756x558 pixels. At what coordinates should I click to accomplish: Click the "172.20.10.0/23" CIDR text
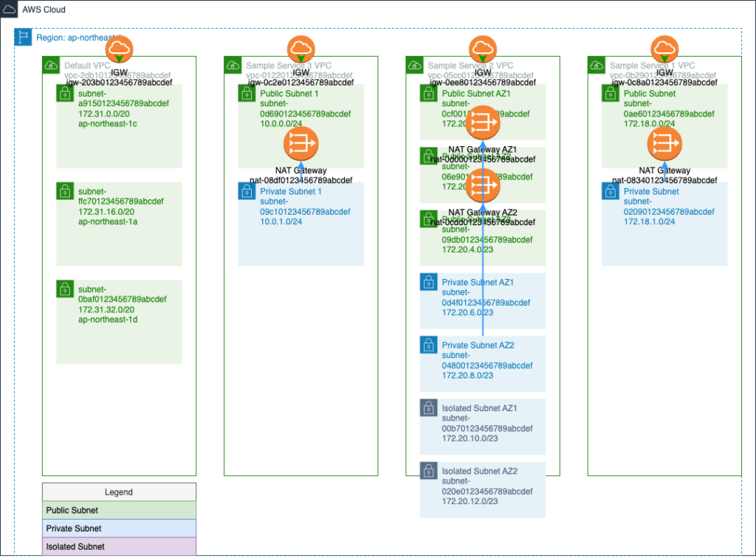point(470,438)
